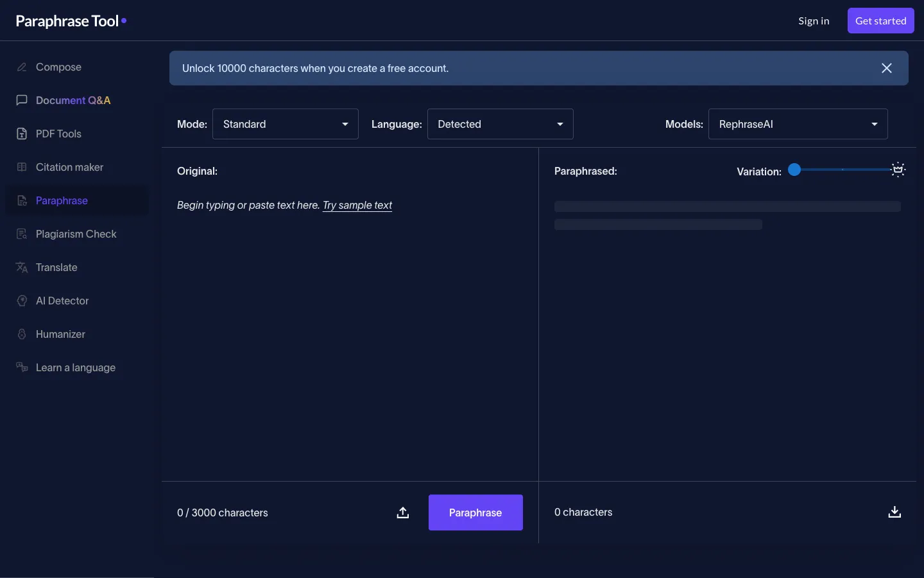This screenshot has width=924, height=578.
Task: Click the maximum variation face icon
Action: [898, 170]
